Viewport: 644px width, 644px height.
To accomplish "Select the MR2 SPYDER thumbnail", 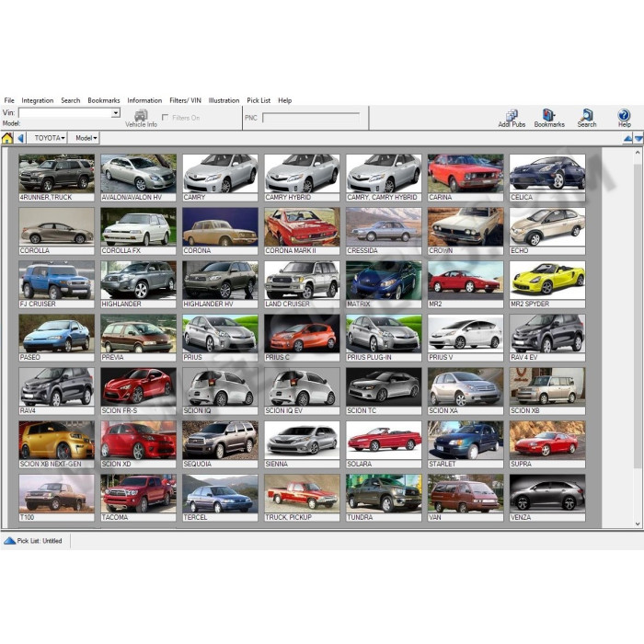I will (547, 284).
